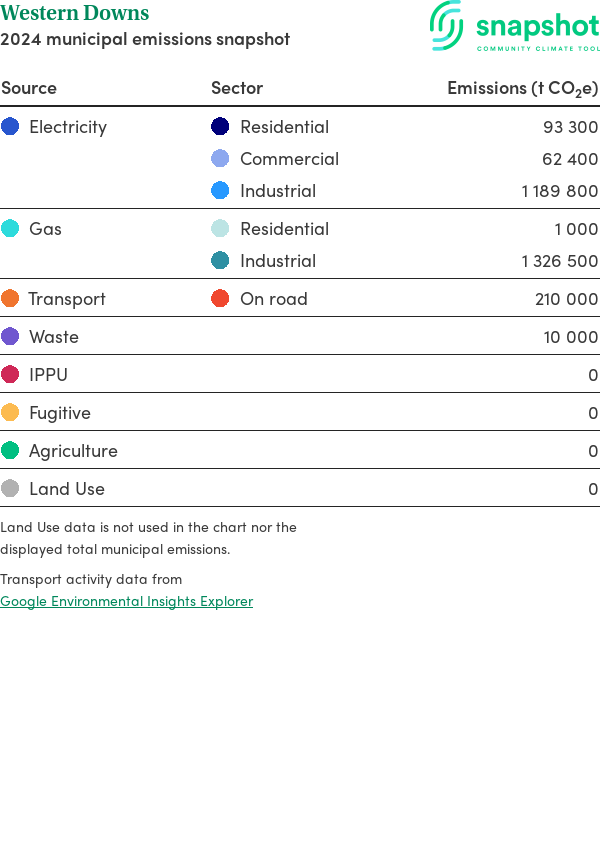Click the dark navy Electricity Residential dot

tap(220, 127)
